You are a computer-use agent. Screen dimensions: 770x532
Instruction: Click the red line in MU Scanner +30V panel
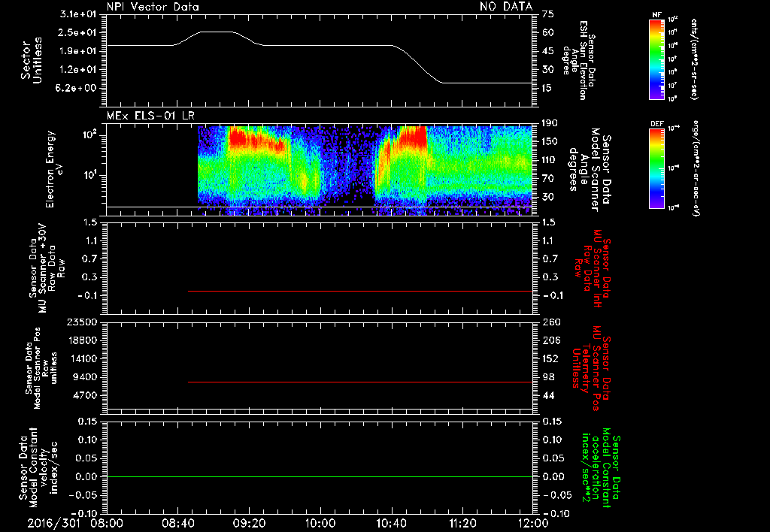(x=360, y=291)
